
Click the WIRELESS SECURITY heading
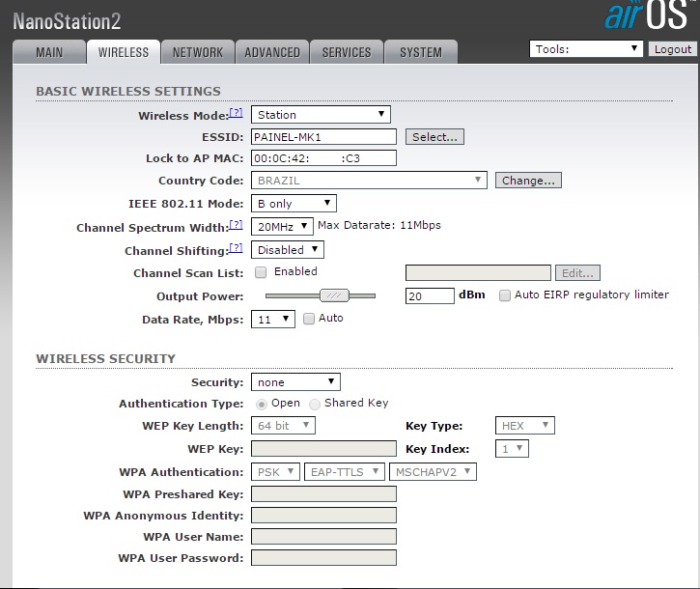click(x=105, y=358)
